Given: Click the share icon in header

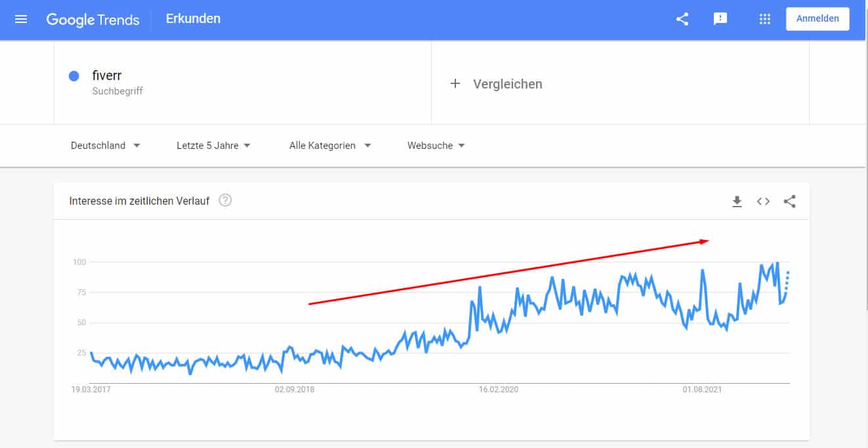Looking at the screenshot, I should tap(682, 19).
